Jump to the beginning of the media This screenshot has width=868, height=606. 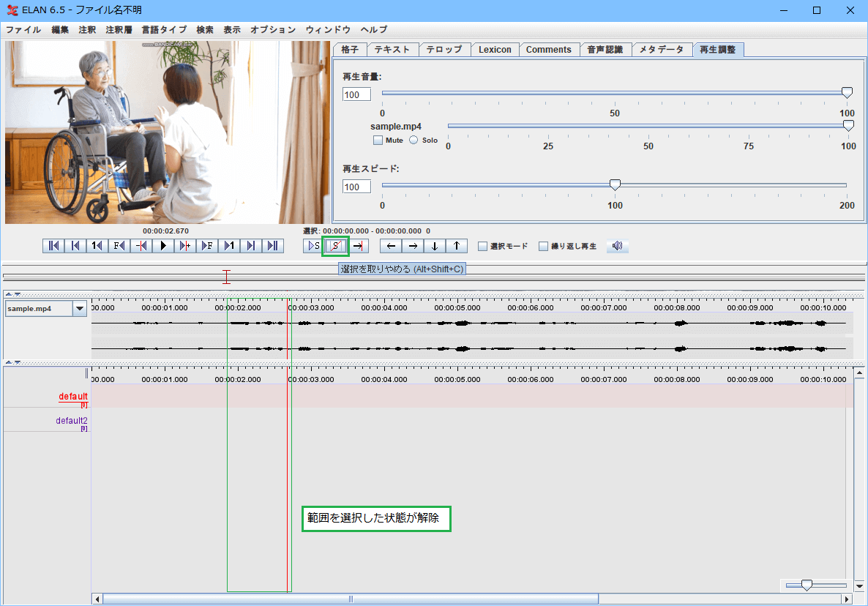tap(53, 246)
